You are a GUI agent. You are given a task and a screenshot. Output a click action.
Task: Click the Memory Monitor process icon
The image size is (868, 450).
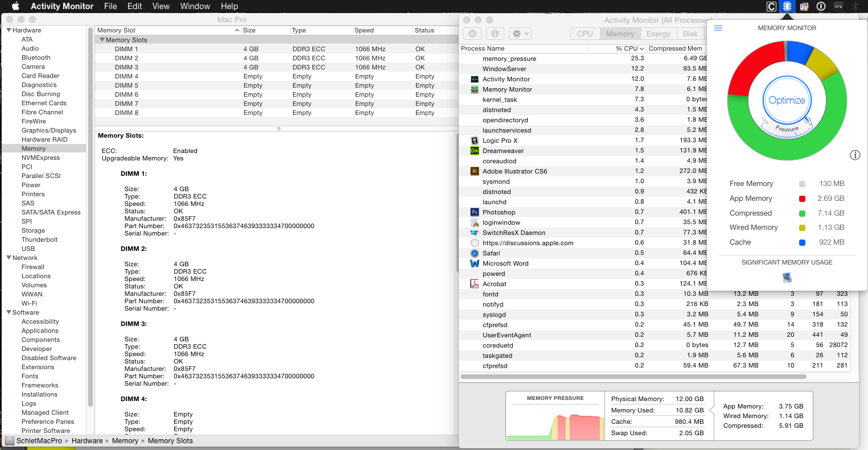475,89
